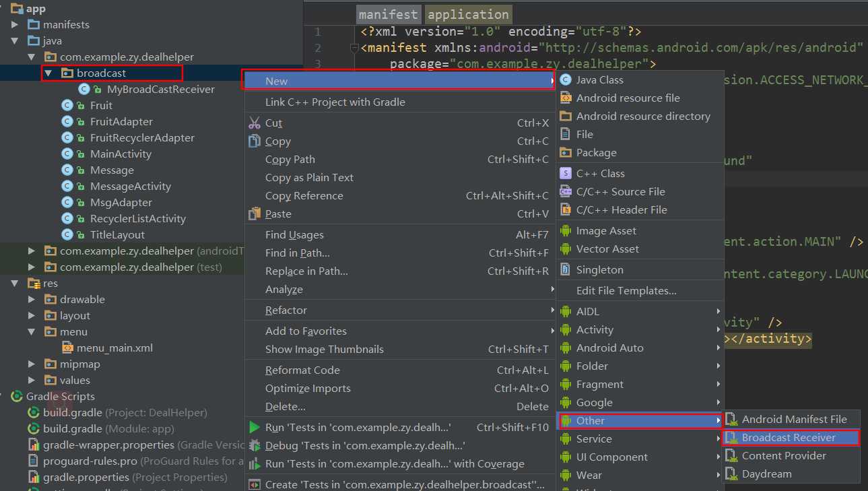Open the Service submenu
The width and height of the screenshot is (868, 491).
[x=640, y=438]
